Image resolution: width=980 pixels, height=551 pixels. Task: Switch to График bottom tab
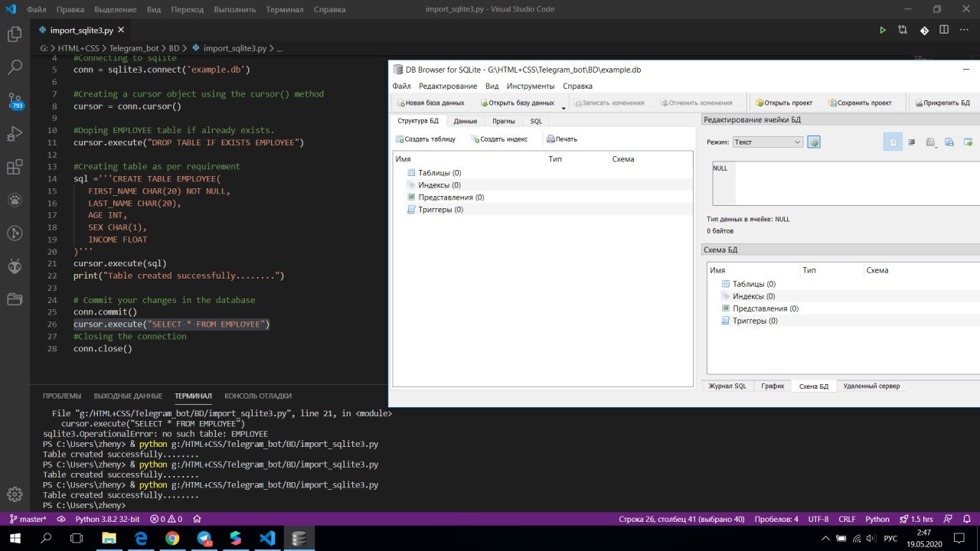[773, 386]
